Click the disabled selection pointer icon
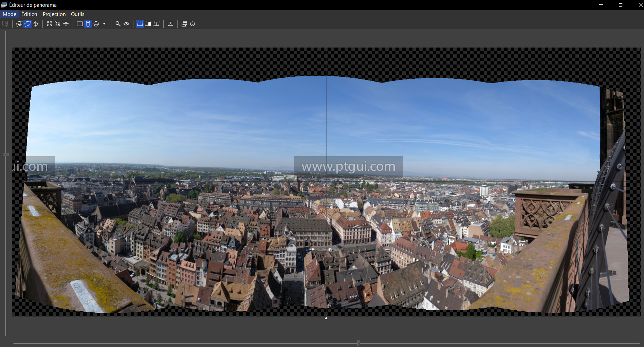 click(5, 24)
